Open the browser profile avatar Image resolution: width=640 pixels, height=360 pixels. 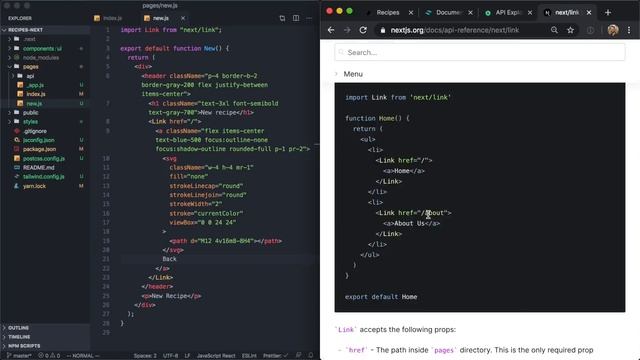tap(613, 30)
